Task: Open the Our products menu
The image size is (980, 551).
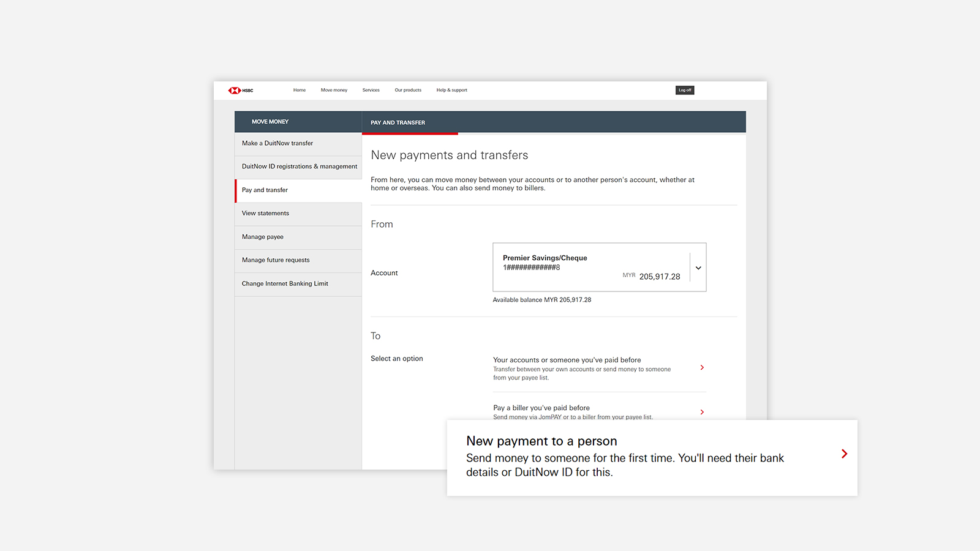Action: tap(408, 90)
